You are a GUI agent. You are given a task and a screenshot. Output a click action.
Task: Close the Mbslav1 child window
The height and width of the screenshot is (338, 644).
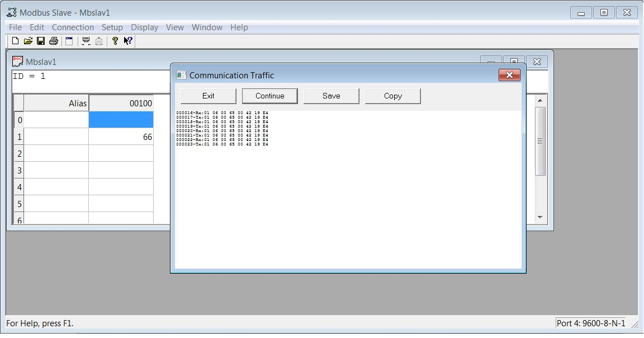(537, 61)
